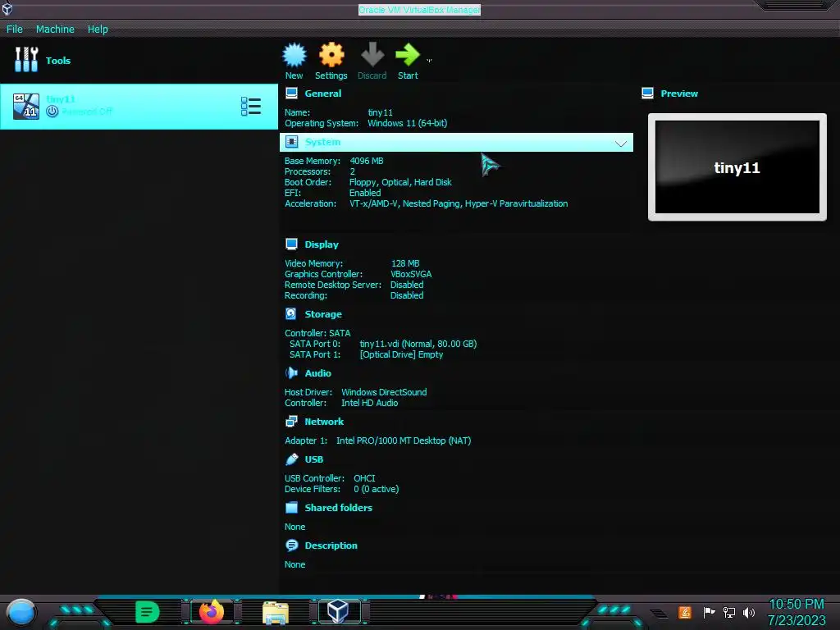
Task: Select the tiny11 virtual machine entry
Action: click(x=139, y=106)
